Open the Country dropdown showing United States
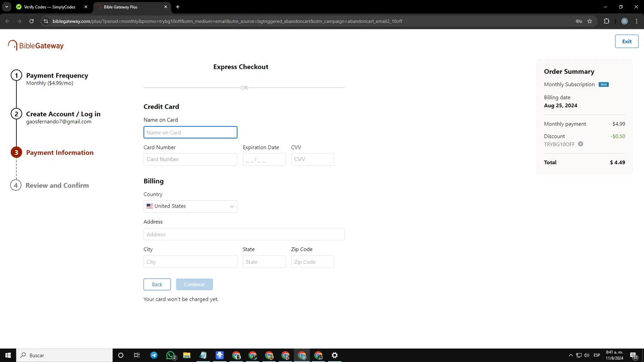The image size is (644, 362). (190, 206)
